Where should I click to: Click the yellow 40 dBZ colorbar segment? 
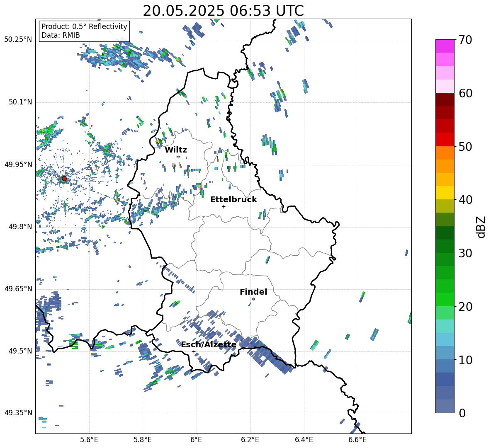tap(445, 193)
